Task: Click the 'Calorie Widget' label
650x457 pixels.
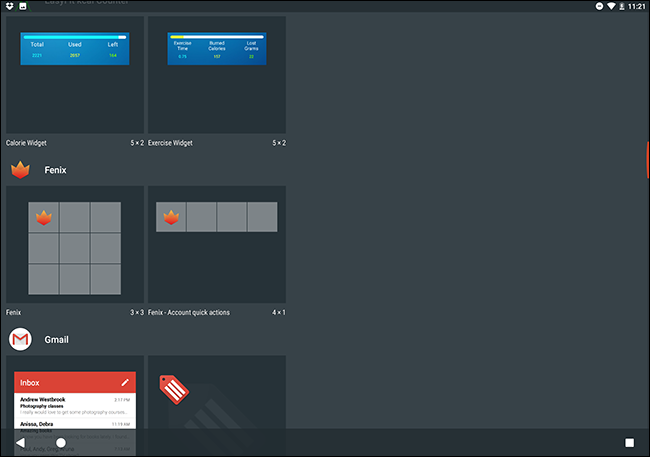Action: 26,143
